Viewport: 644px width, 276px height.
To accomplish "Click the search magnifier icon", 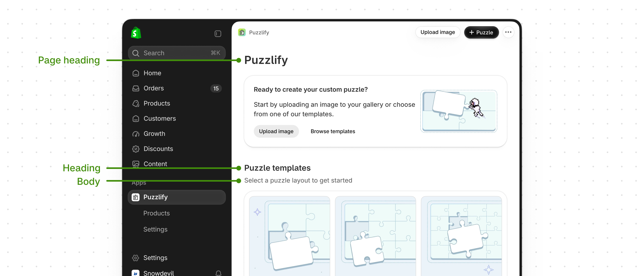I will click(136, 53).
